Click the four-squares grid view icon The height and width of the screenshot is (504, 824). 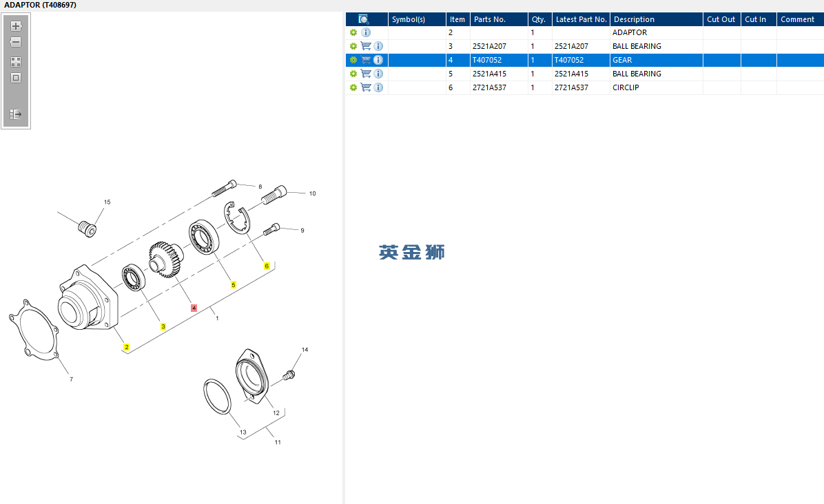tap(16, 62)
